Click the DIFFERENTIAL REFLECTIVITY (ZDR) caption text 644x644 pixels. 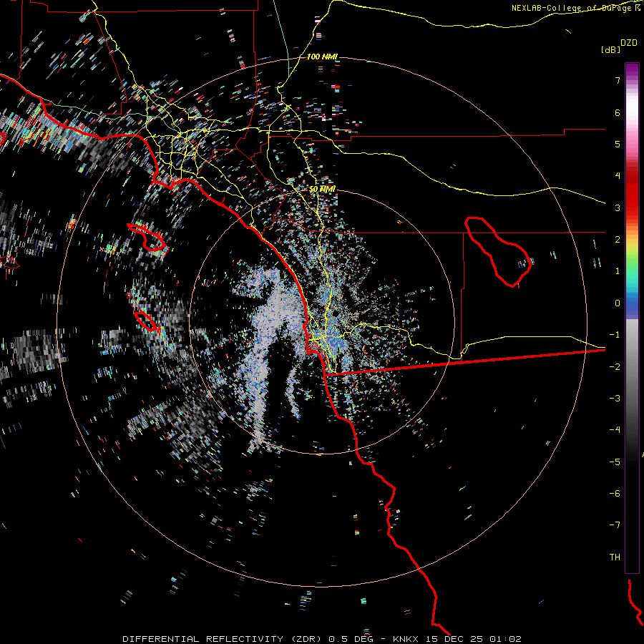(x=223, y=639)
